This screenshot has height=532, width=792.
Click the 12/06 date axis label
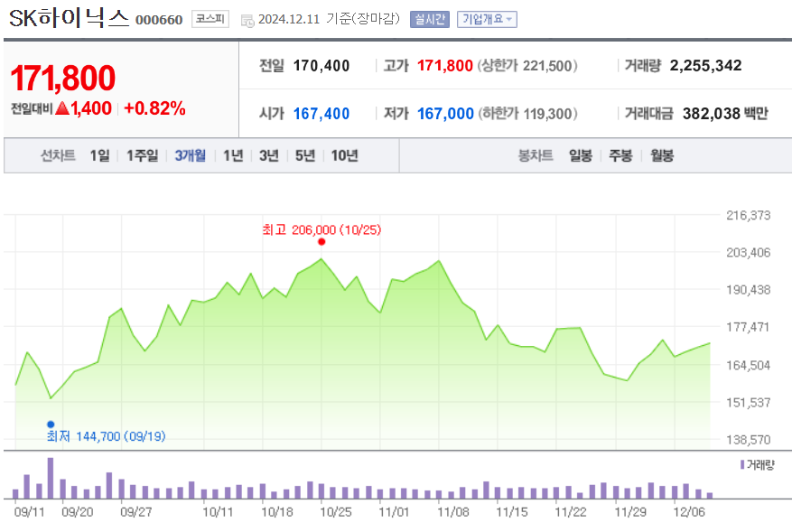coord(689,512)
